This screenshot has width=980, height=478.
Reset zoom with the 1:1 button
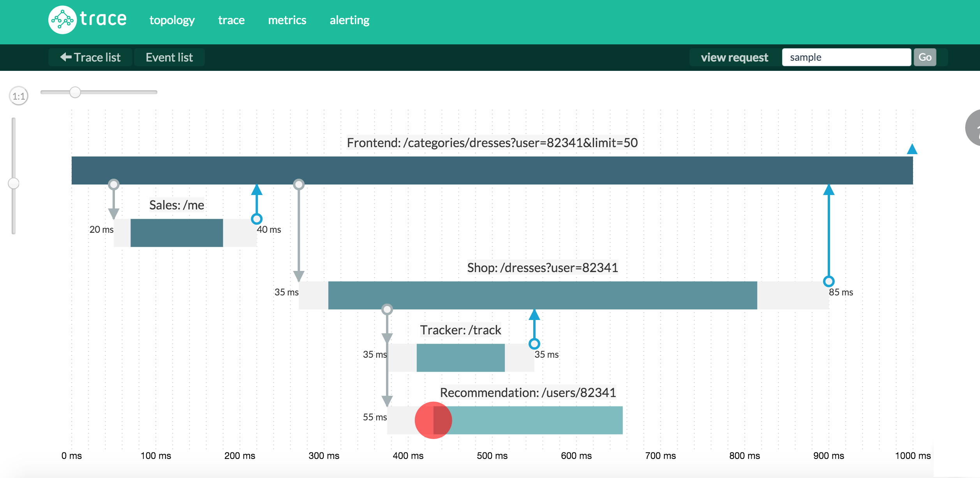coord(19,96)
